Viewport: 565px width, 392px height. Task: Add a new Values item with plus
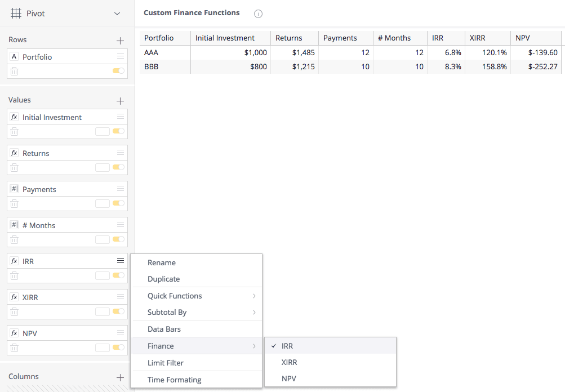coord(121,101)
